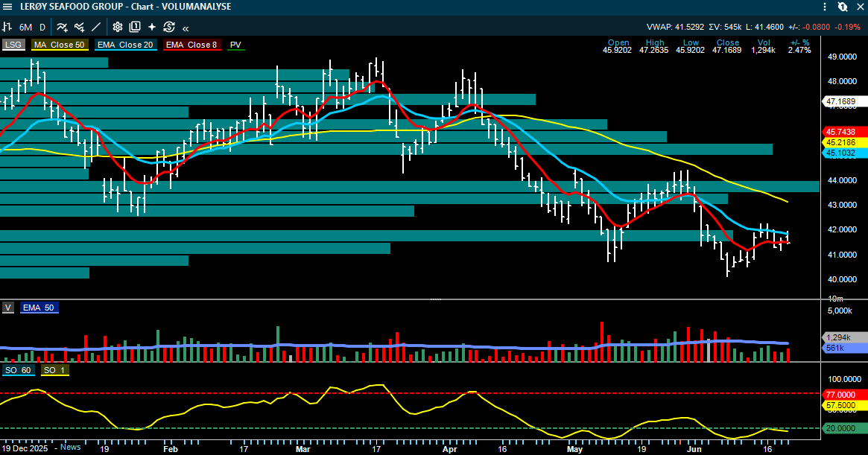Click the Feb label on time axis

click(171, 449)
